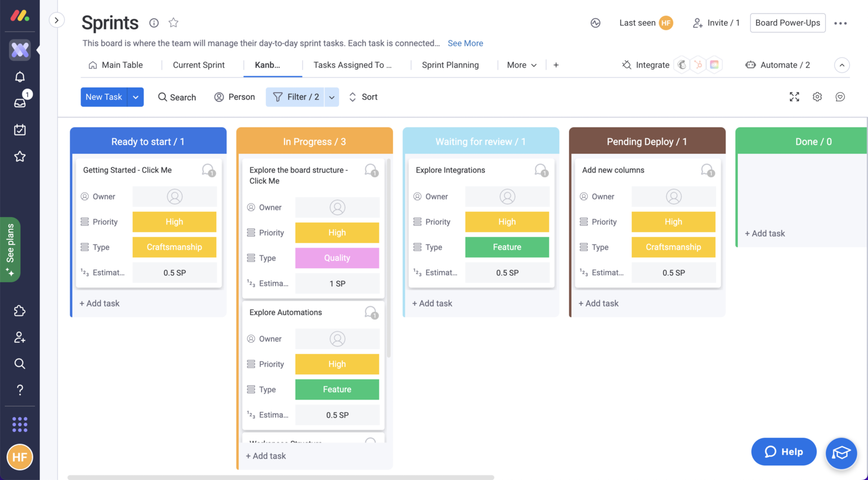
Task: Open Favorites star in left sidebar
Action: tap(20, 156)
